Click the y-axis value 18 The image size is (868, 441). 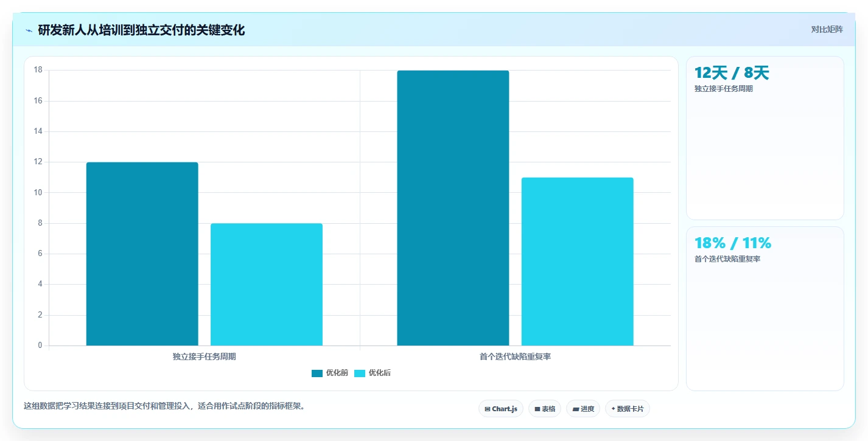pos(38,70)
